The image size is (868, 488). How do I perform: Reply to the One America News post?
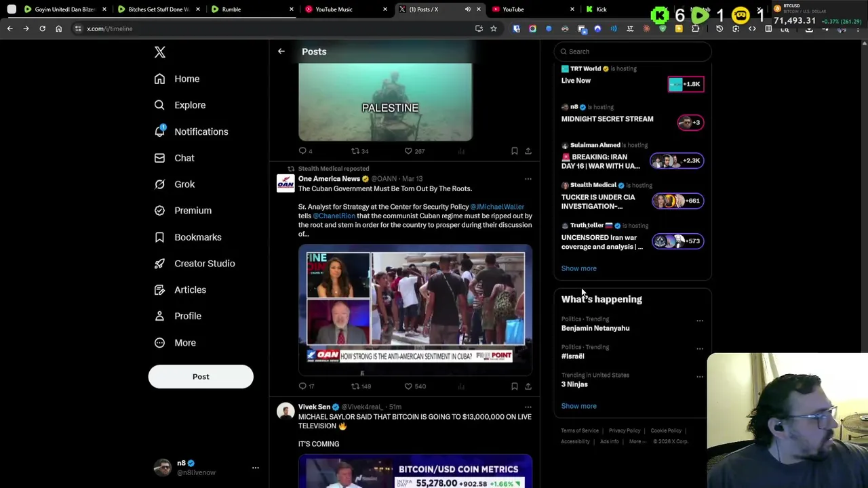[x=307, y=386]
